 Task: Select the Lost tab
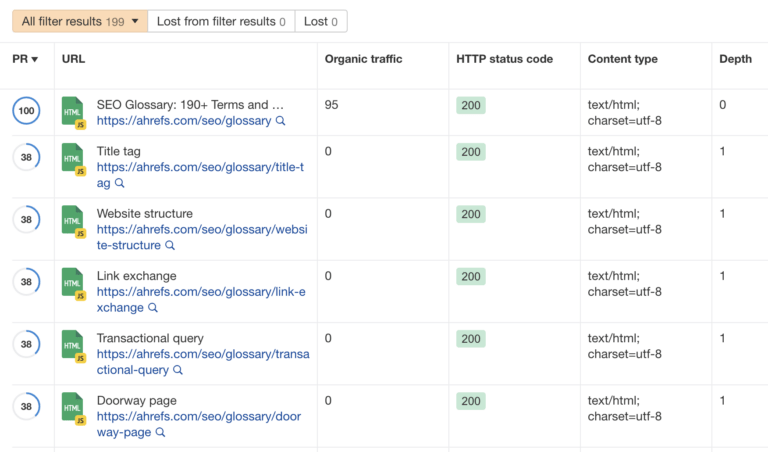click(x=321, y=21)
